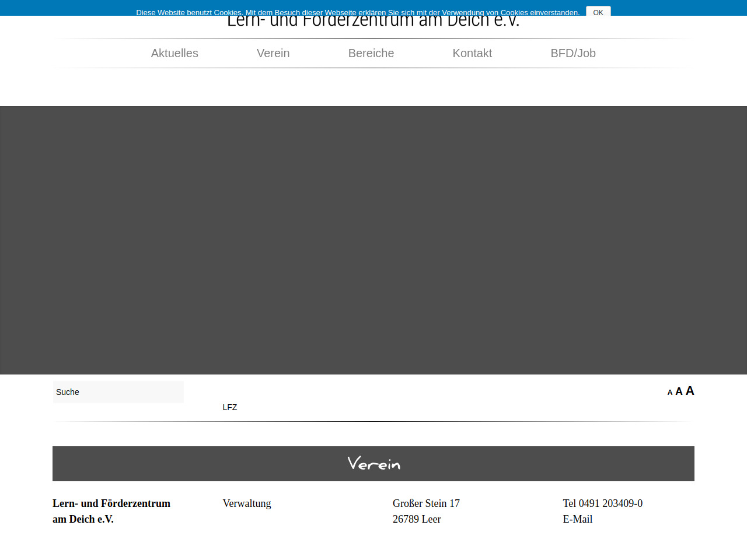Click the phone number Tel 0491 203409-0
Image resolution: width=747 pixels, height=560 pixels.
602,503
